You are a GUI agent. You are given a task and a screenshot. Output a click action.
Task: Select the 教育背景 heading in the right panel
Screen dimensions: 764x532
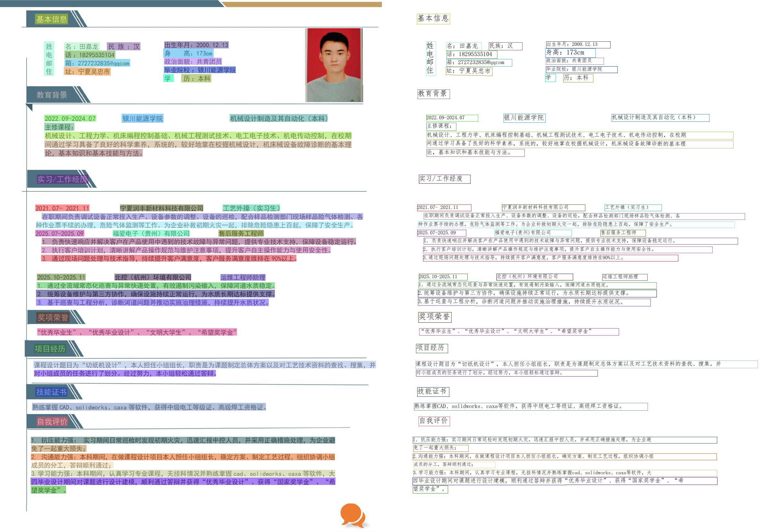pyautogui.click(x=433, y=94)
